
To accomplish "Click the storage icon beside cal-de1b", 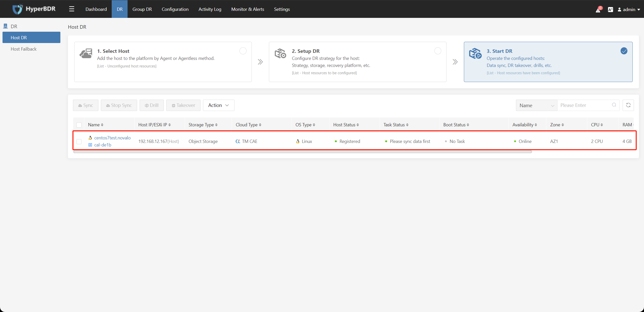I will (90, 145).
